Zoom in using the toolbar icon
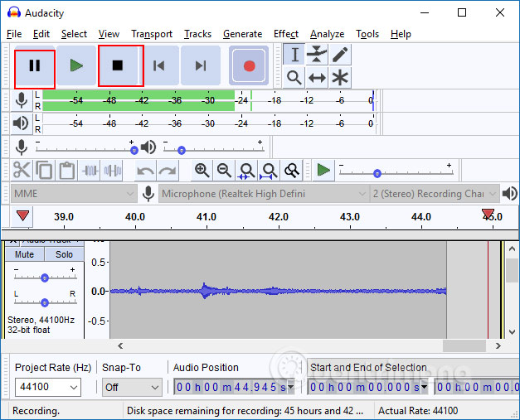 coord(202,171)
